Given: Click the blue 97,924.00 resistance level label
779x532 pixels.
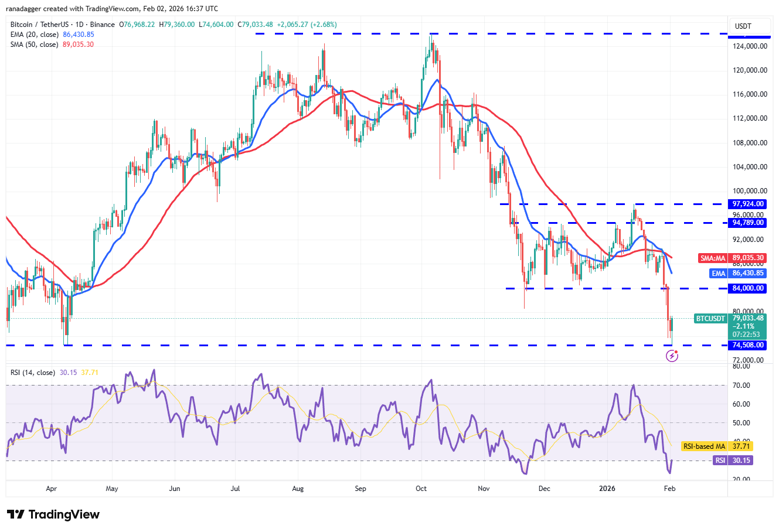Looking at the screenshot, I should [747, 204].
